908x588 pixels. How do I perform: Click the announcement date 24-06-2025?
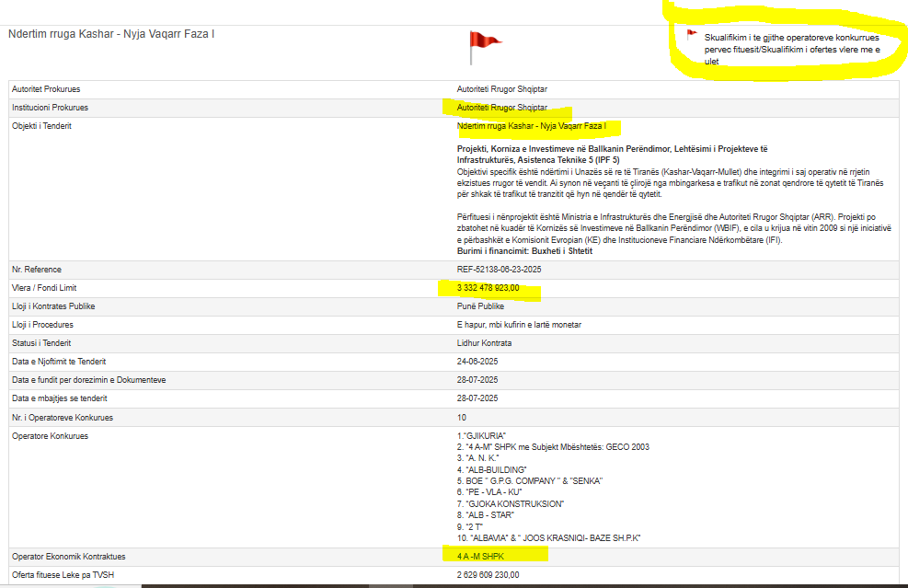(x=477, y=362)
